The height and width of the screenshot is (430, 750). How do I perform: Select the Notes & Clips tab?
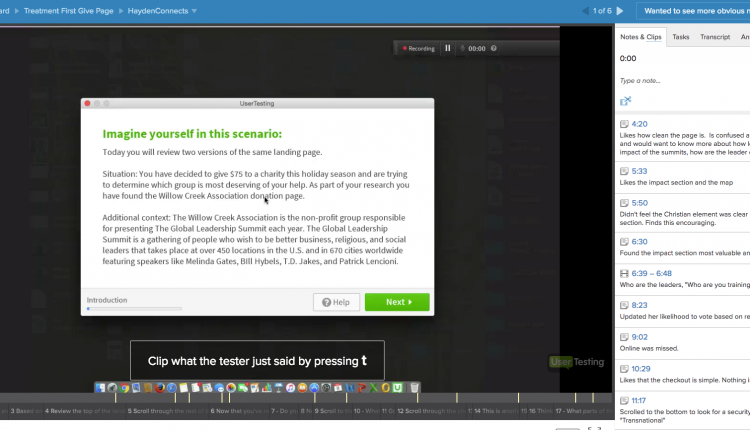(640, 37)
